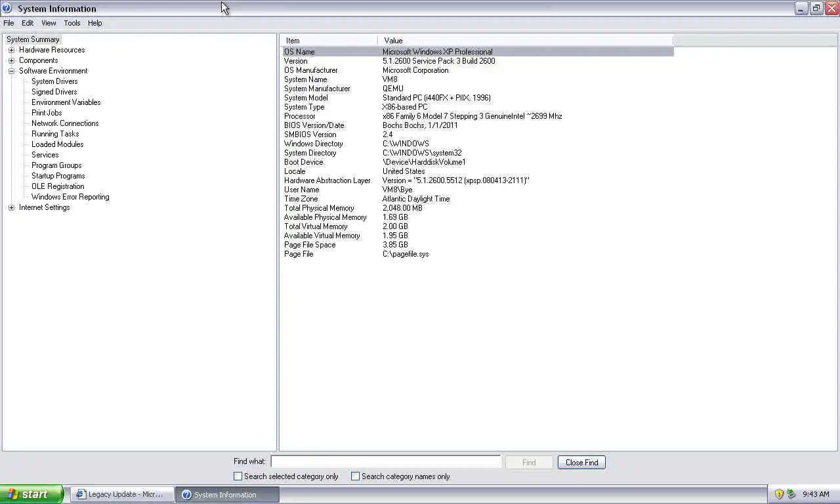
Task: Select Signed Drivers in tree
Action: (x=54, y=92)
